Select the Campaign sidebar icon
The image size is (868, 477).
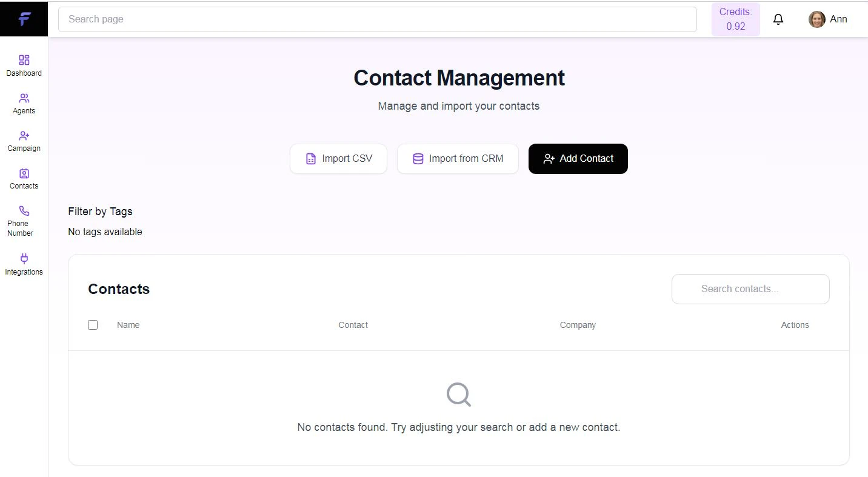24,136
